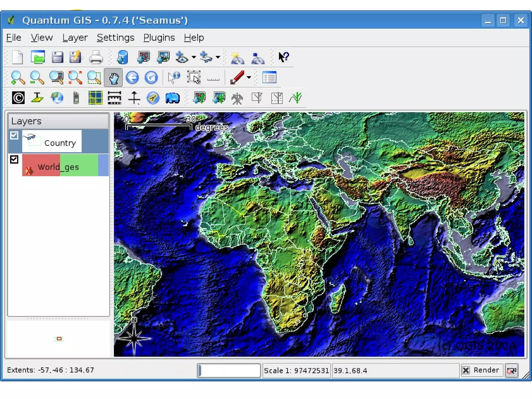Click Zoom to Full Extents icon with red arrows
The width and height of the screenshot is (532, 399).
(75, 77)
